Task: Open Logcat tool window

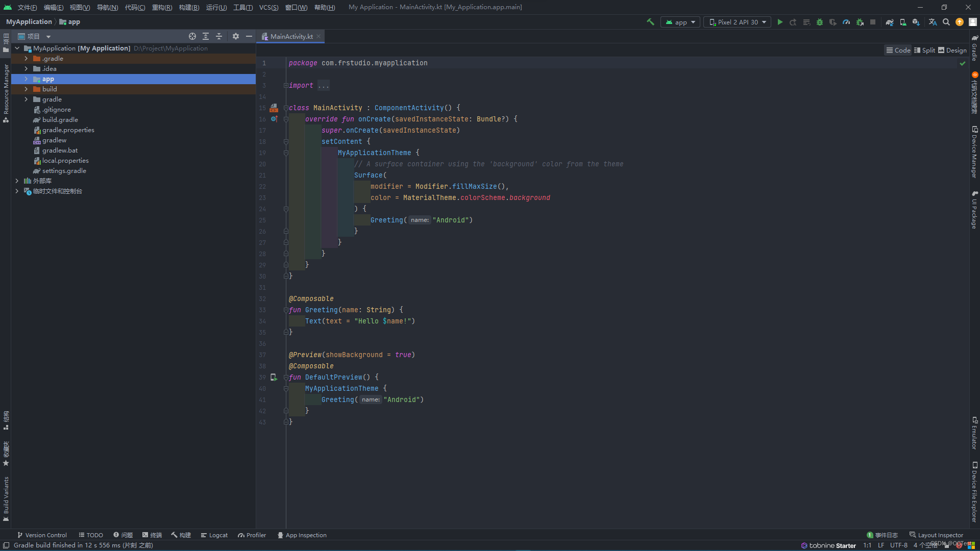Action: click(214, 535)
